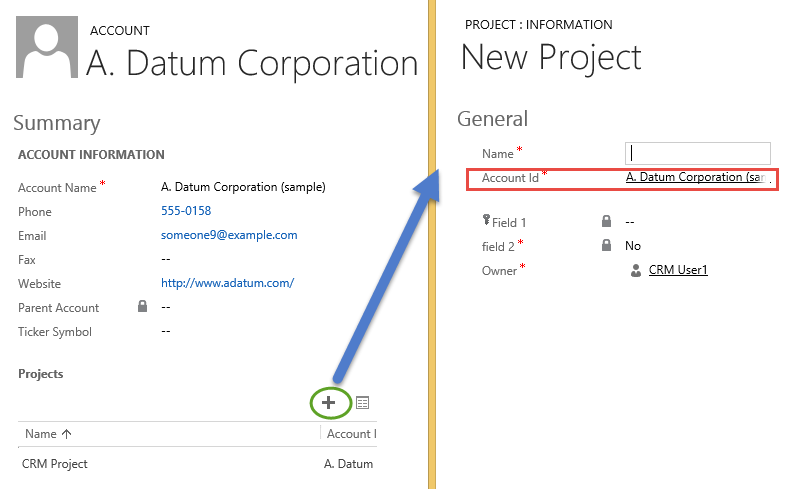Click the Account Name value field

[x=243, y=187]
